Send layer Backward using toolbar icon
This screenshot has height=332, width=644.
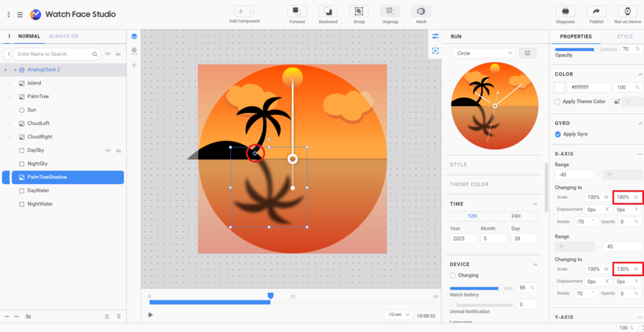coord(328,11)
